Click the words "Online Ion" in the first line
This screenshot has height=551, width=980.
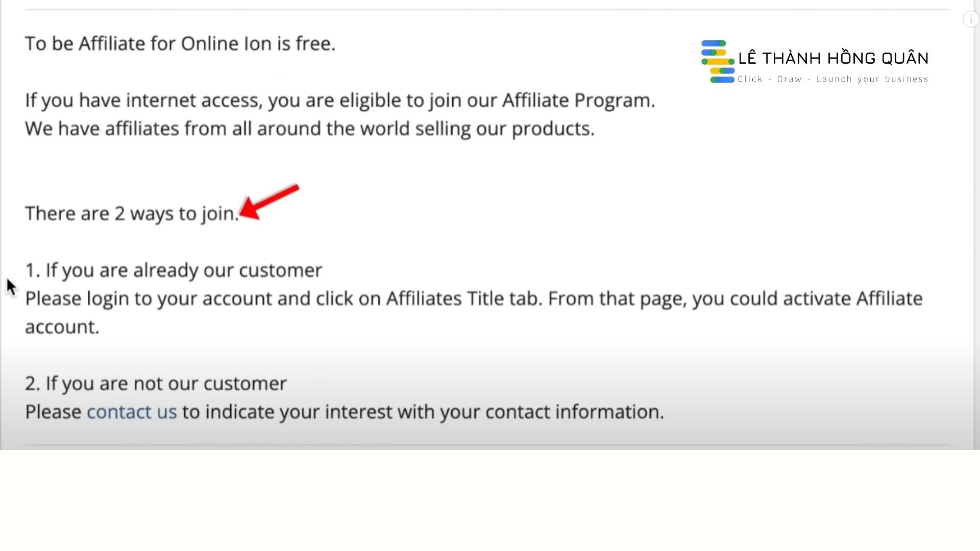click(x=226, y=44)
